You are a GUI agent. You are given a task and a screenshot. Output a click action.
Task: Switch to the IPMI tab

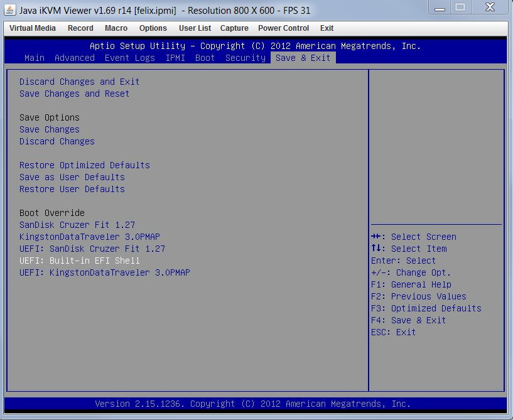pyautogui.click(x=175, y=58)
